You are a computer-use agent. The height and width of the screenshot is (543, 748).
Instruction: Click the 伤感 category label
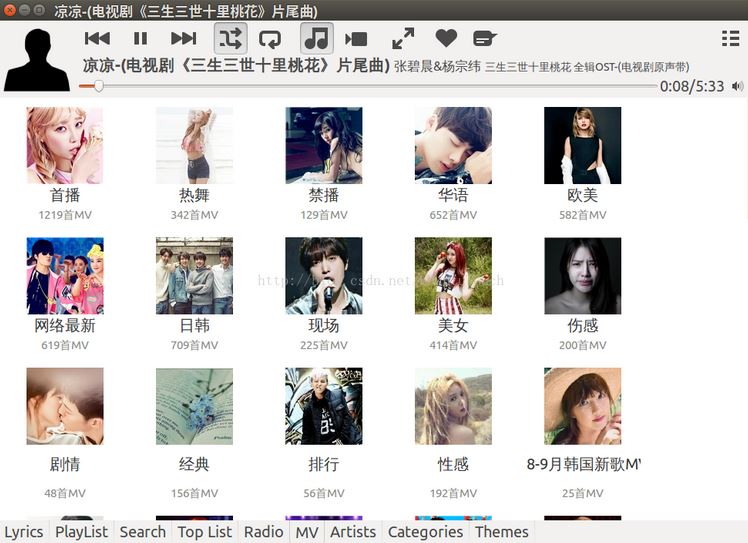point(582,325)
